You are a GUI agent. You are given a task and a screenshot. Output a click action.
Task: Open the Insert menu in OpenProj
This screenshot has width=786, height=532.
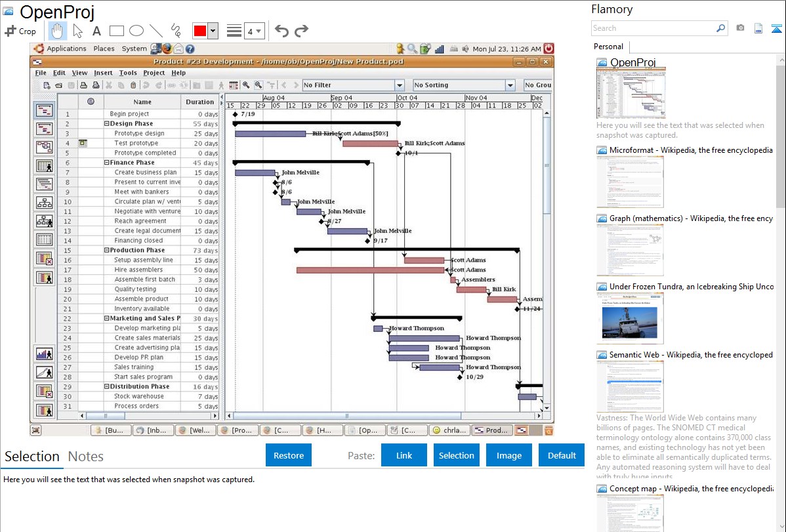pyautogui.click(x=103, y=73)
